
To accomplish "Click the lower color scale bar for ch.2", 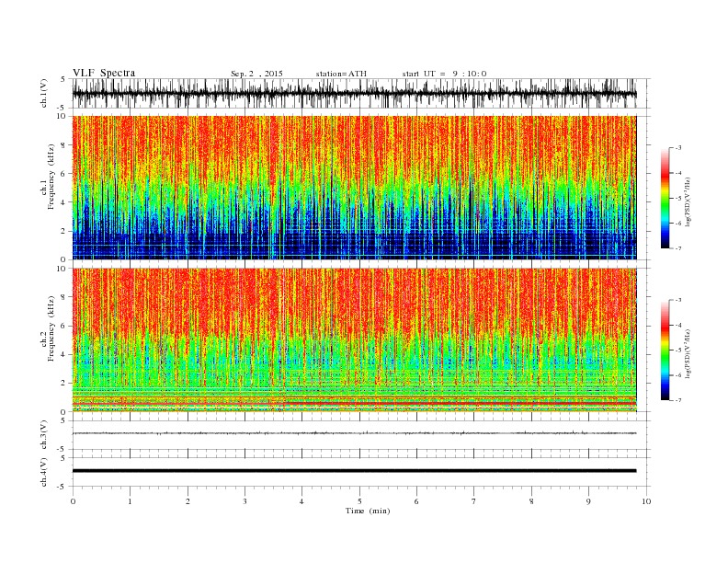I will pos(665,350).
